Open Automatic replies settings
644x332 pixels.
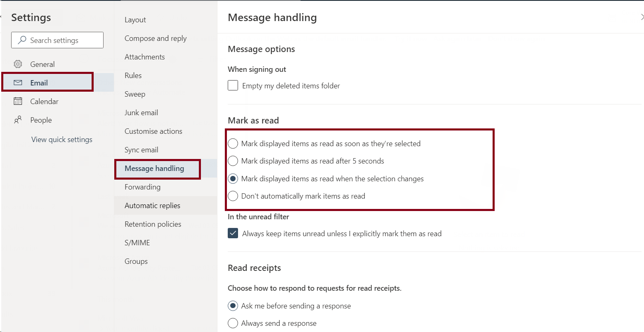pos(152,205)
